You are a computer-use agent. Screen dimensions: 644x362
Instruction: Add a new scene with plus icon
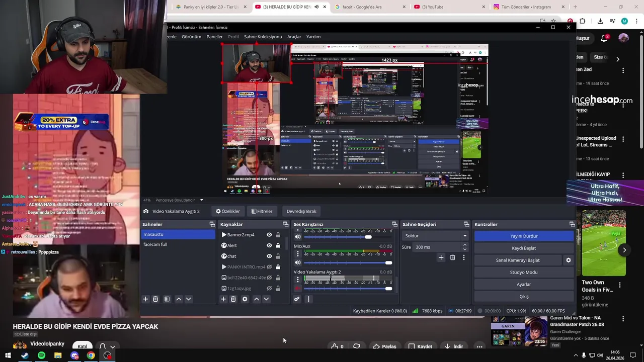click(145, 299)
